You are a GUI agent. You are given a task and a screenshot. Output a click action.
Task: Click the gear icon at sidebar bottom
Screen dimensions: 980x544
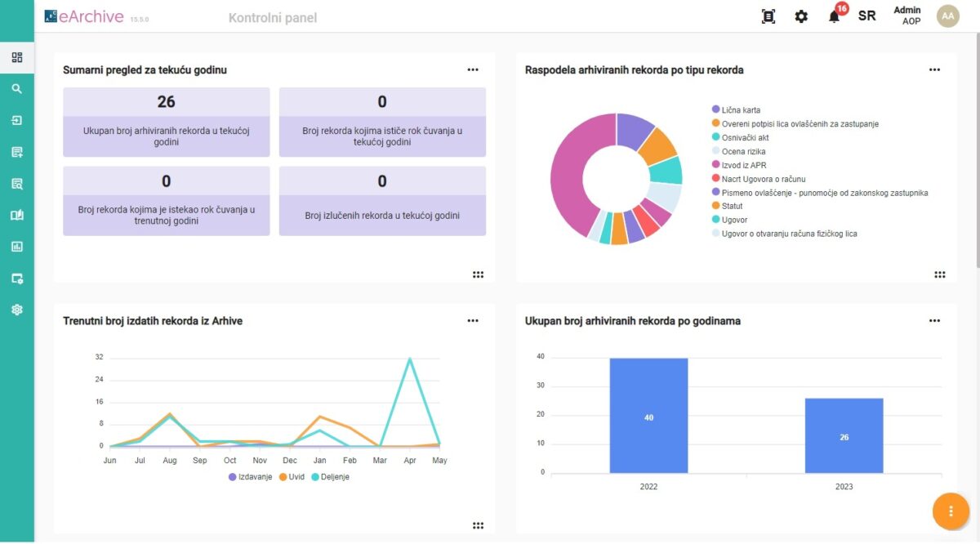point(17,310)
